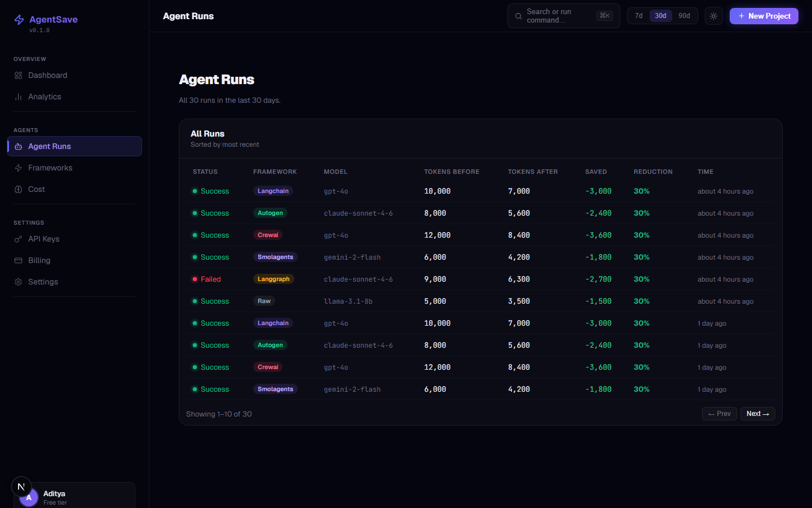Screen dimensions: 812x508
Task: Click the search magnifier icon
Action: point(518,16)
